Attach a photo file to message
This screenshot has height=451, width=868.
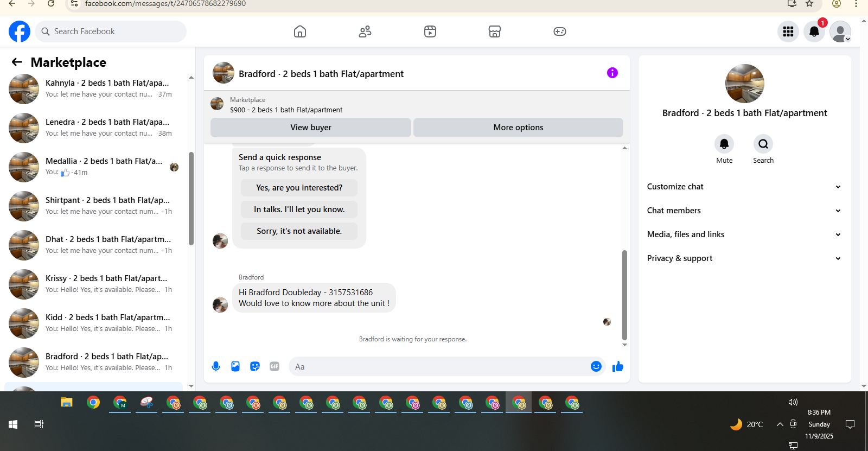[235, 366]
